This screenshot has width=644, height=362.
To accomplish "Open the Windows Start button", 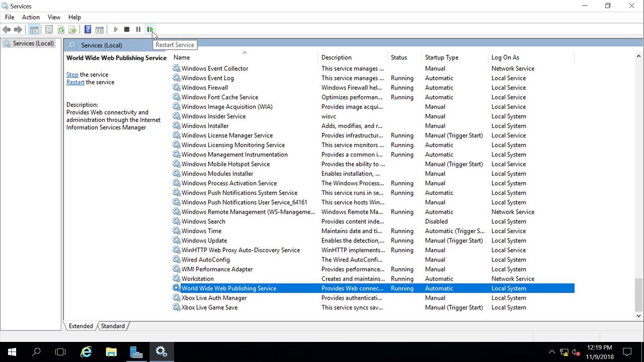I will coord(12,352).
